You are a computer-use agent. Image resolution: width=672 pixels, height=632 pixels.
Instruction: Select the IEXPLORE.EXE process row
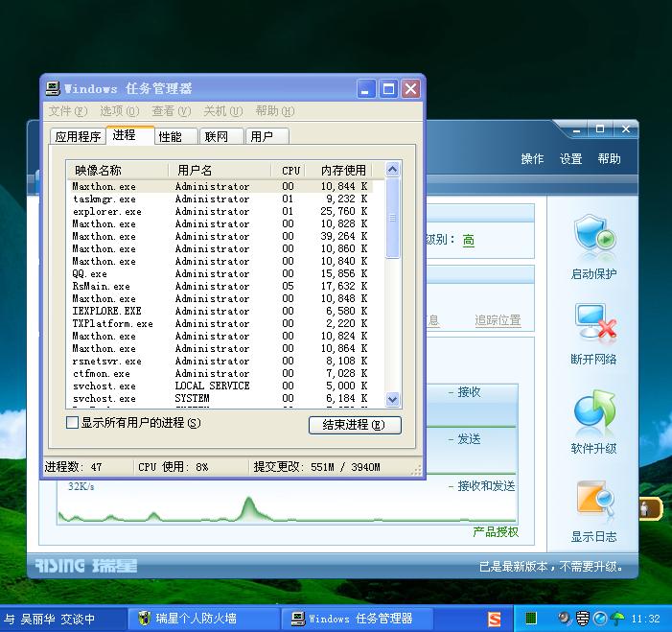tap(220, 311)
